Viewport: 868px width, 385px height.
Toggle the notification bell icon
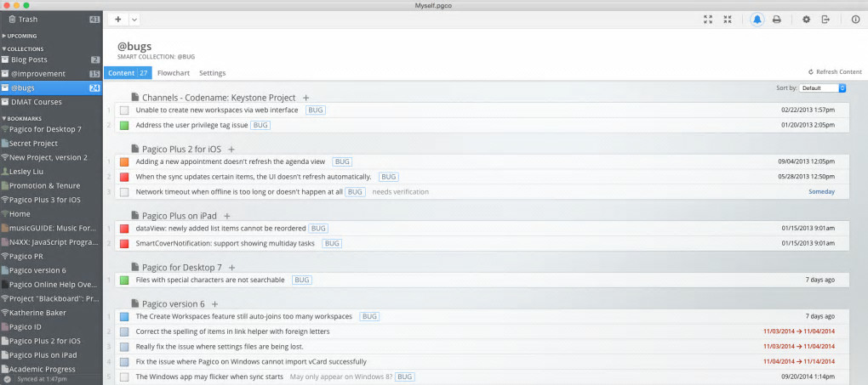point(757,20)
